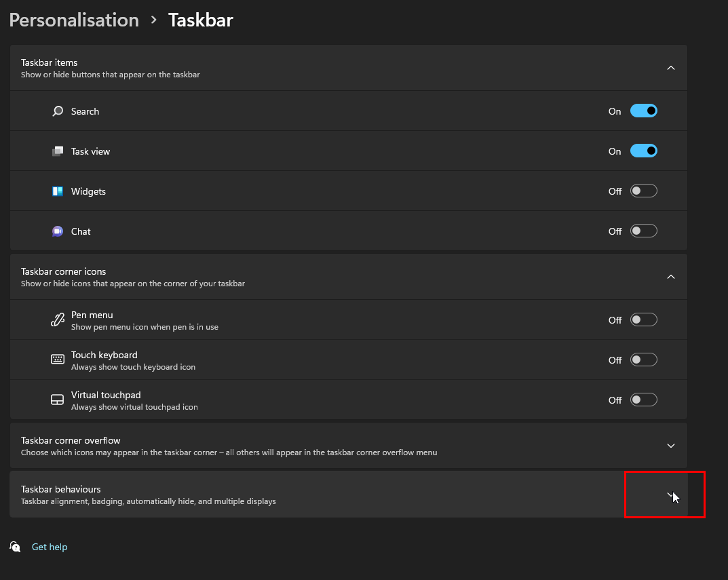
Task: Click the Search magnifier icon
Action: (x=57, y=111)
